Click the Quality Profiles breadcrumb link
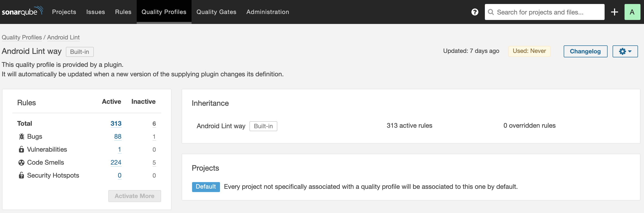 point(22,37)
